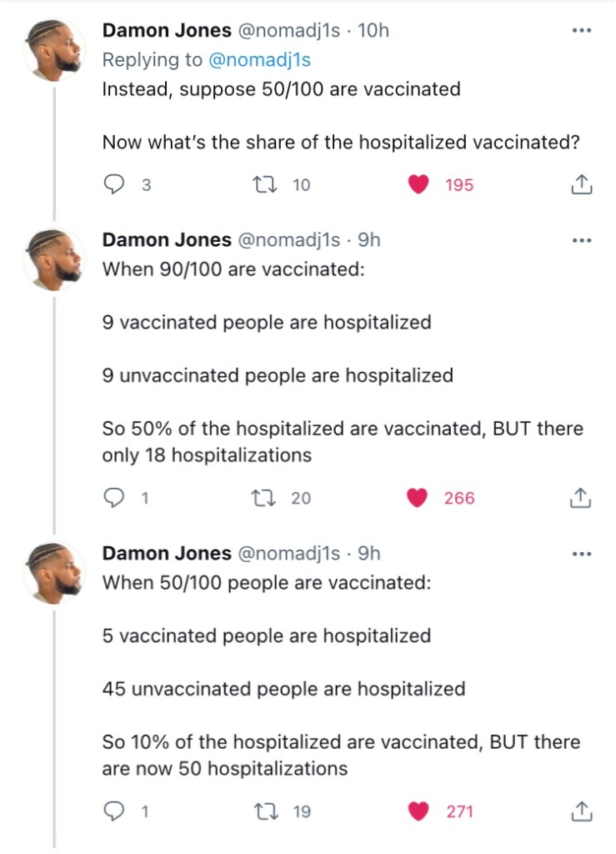
Task: Open more options on the last tweet
Action: click(581, 554)
